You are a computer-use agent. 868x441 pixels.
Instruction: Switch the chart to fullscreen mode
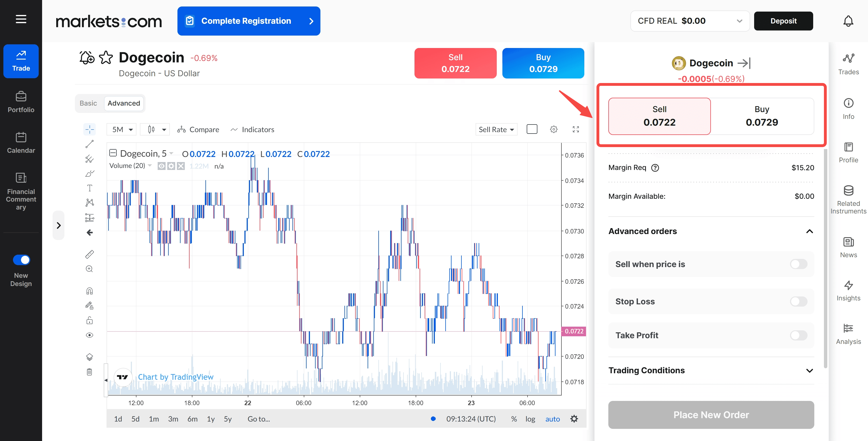(x=576, y=129)
